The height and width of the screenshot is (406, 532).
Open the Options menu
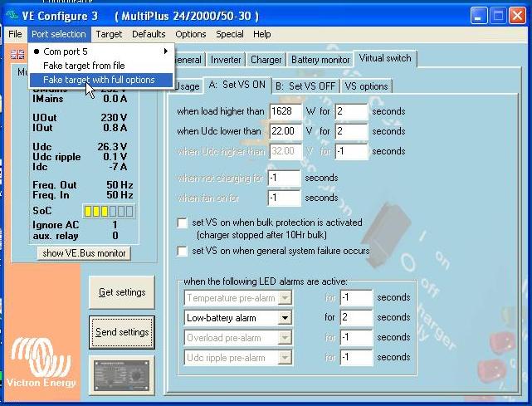[x=190, y=34]
